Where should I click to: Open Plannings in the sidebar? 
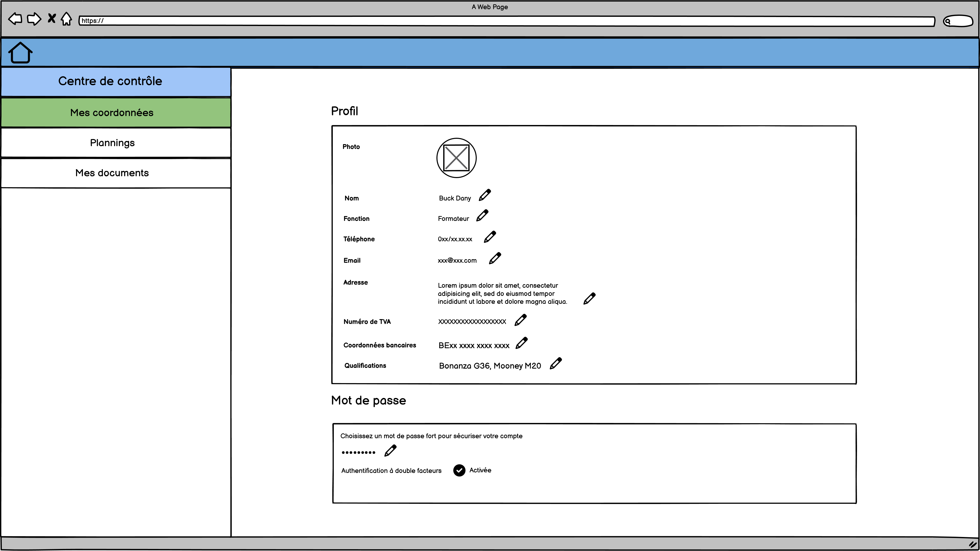click(x=116, y=143)
